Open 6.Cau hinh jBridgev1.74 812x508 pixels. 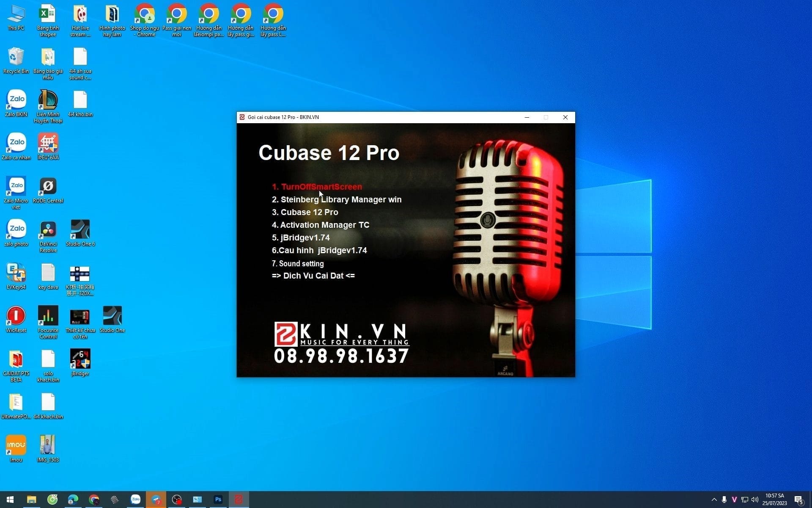(319, 250)
